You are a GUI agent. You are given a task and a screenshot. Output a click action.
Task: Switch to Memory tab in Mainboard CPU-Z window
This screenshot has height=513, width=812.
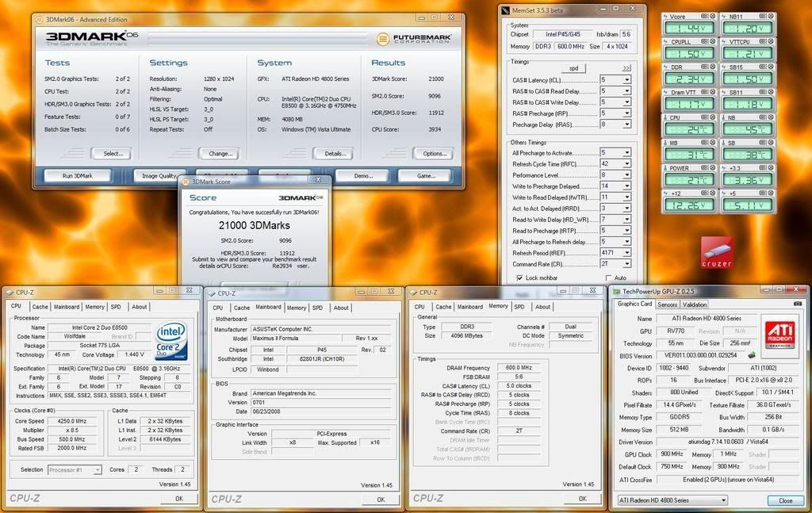(297, 308)
